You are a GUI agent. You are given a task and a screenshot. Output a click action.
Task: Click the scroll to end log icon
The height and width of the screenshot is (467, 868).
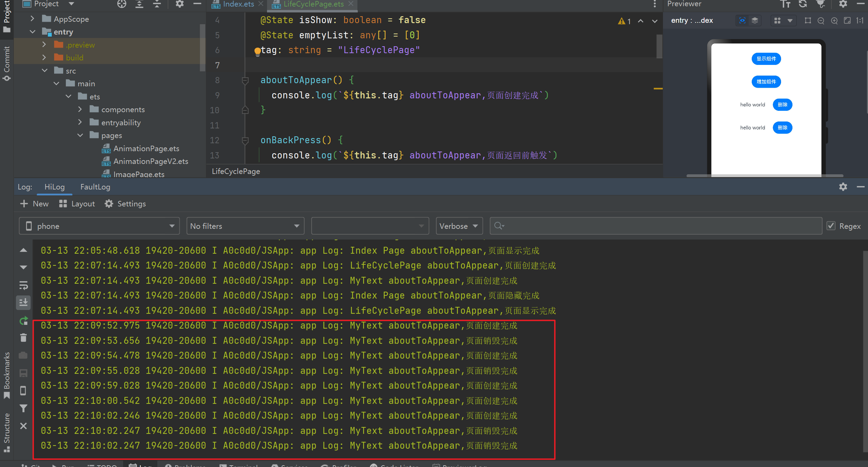23,303
